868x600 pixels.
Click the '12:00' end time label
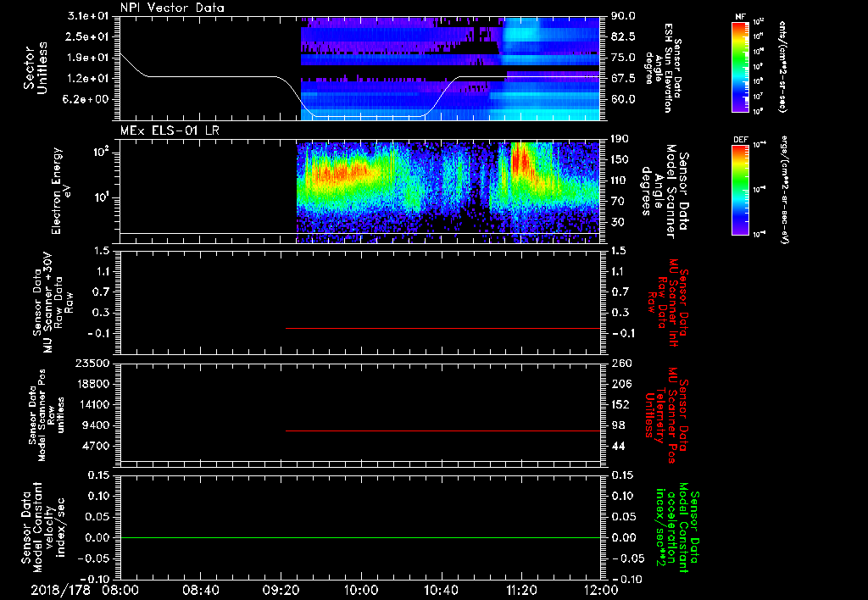pos(601,590)
